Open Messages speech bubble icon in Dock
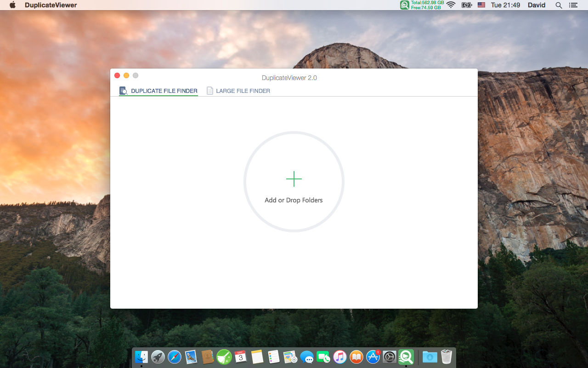The image size is (588, 368). coord(307,356)
